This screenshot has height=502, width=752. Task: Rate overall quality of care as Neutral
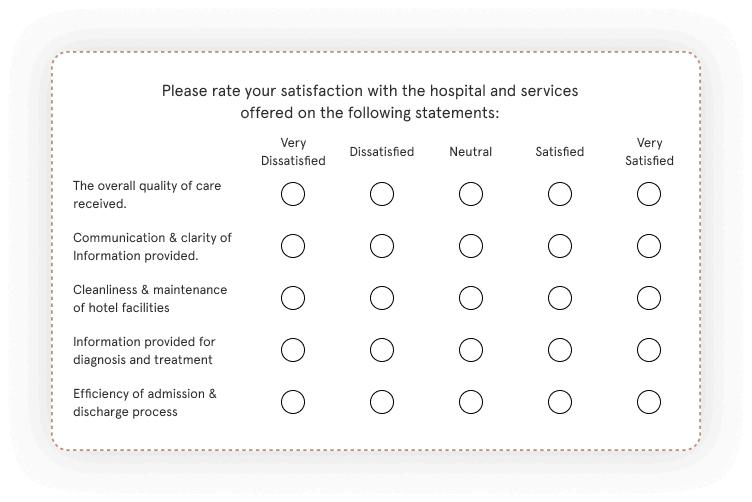[471, 194]
